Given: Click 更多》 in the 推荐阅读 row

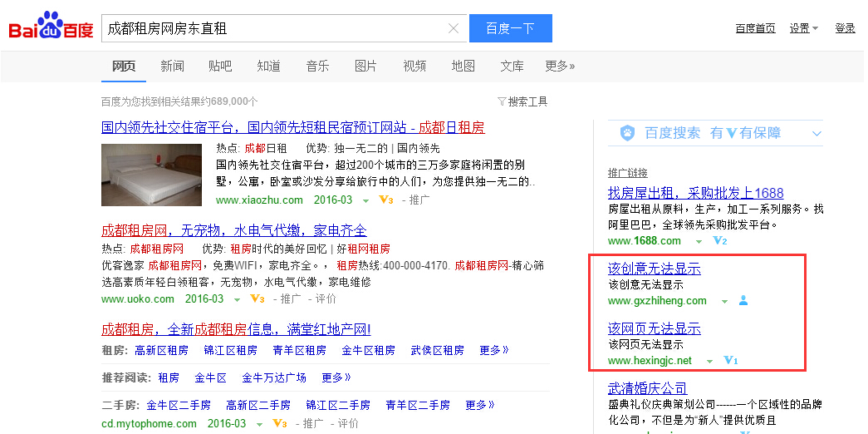Looking at the screenshot, I should (336, 378).
